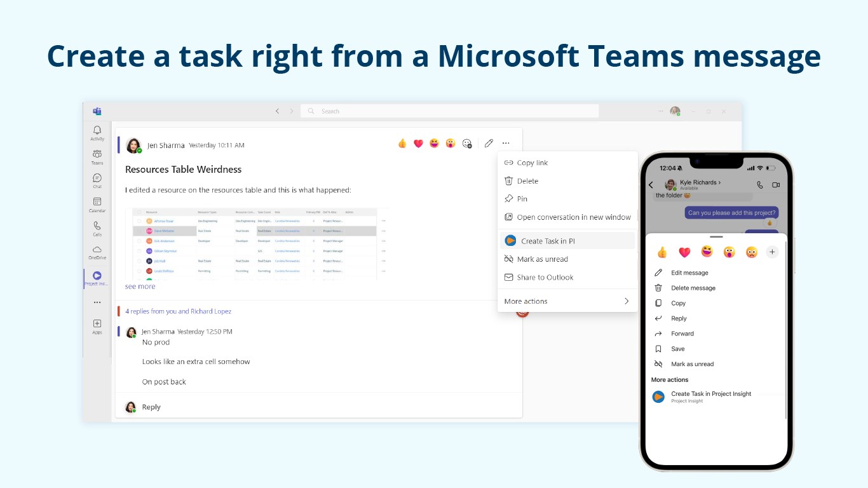This screenshot has height=488, width=868.
Task: Click the Teams logo in the title bar
Action: tap(97, 111)
